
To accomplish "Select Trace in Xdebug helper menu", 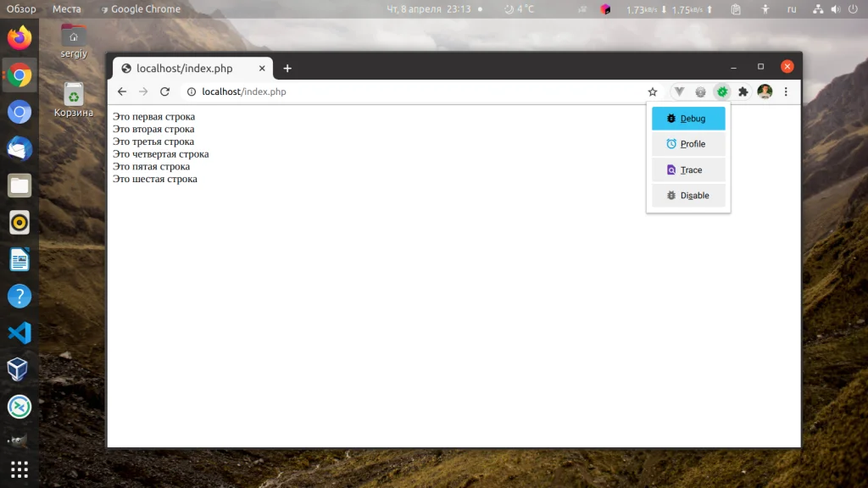I will pyautogui.click(x=688, y=169).
